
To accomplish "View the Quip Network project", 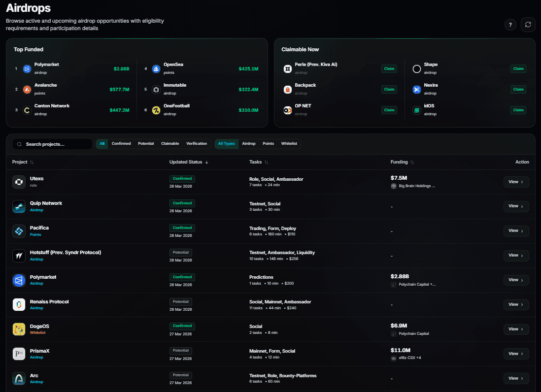I will click(x=516, y=206).
